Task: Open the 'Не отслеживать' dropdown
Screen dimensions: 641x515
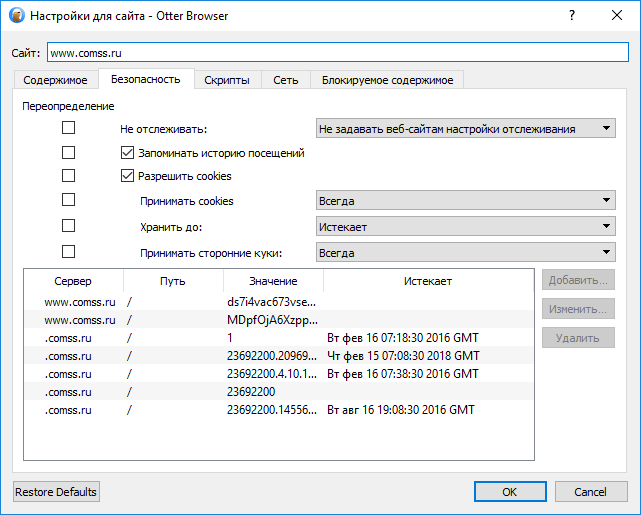Action: tap(465, 129)
